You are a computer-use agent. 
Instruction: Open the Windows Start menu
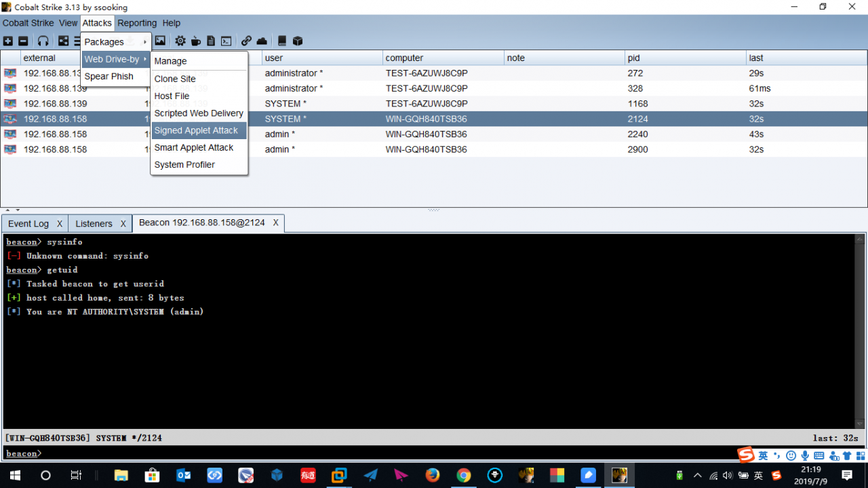coord(14,475)
